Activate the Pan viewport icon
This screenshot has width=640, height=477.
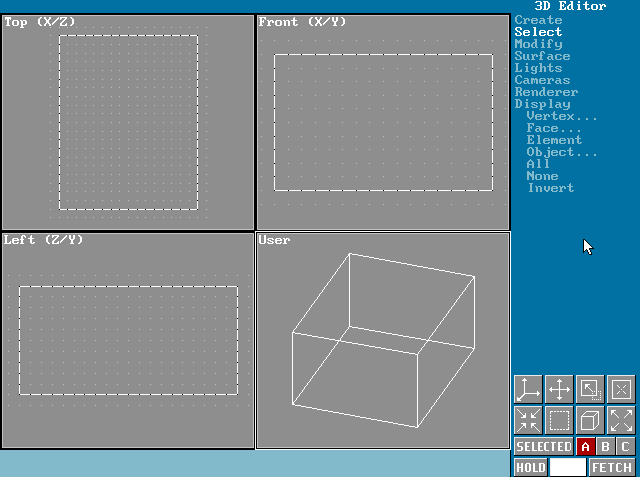pos(559,389)
